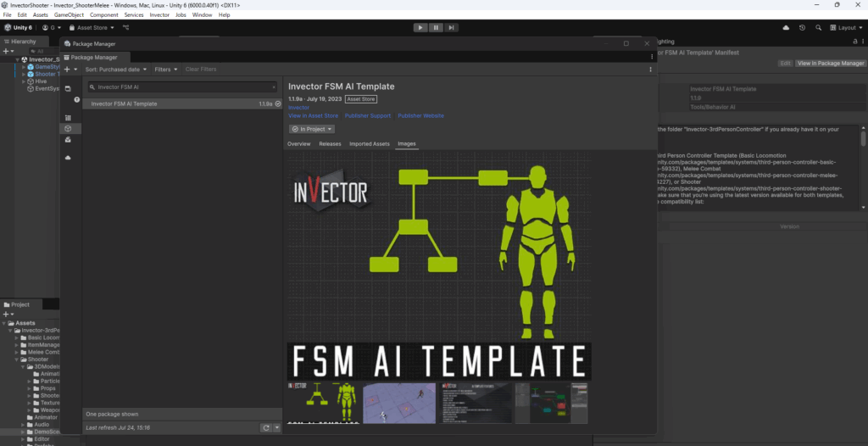The image size is (868, 446).
Task: Open the Services menu
Action: pos(133,15)
